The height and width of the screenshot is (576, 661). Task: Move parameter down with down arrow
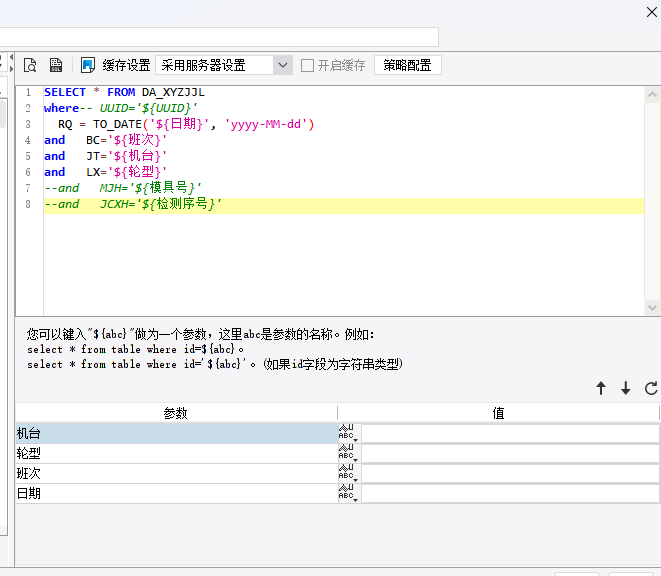point(626,388)
